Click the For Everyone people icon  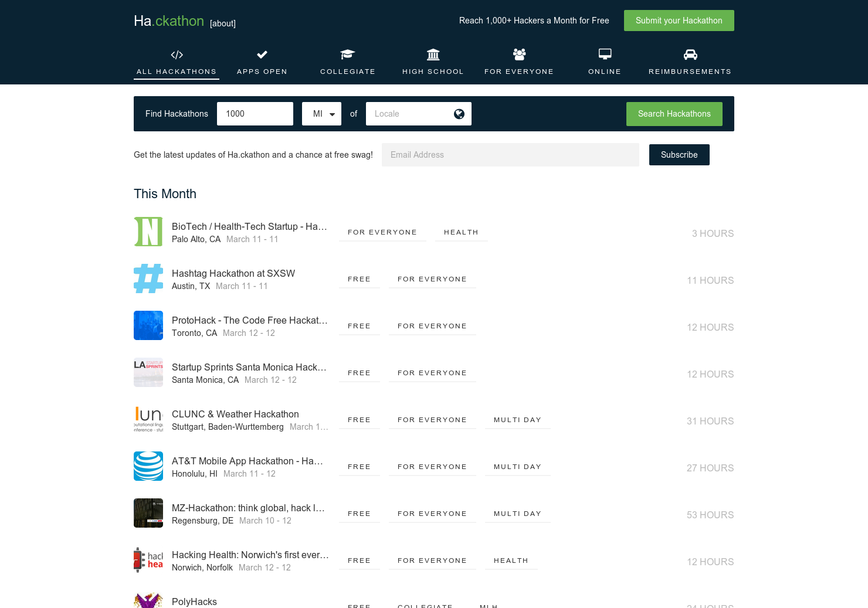[x=519, y=55]
